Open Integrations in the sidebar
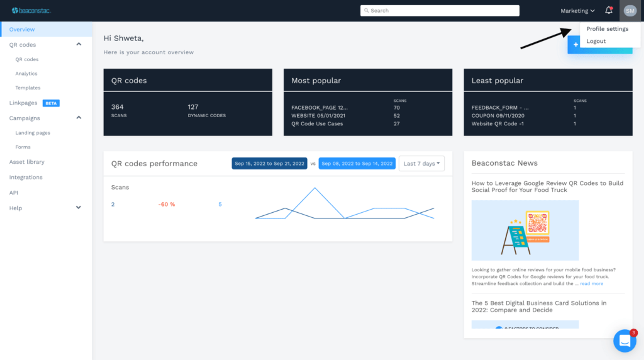 coord(26,177)
